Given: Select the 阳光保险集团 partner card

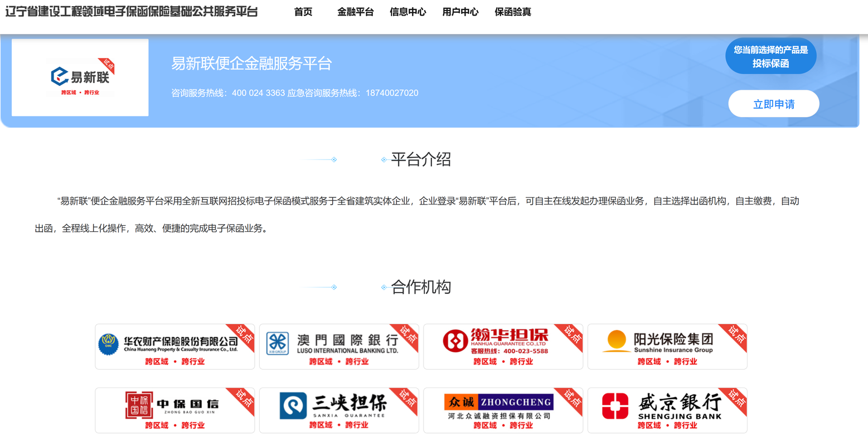Looking at the screenshot, I should [x=667, y=346].
